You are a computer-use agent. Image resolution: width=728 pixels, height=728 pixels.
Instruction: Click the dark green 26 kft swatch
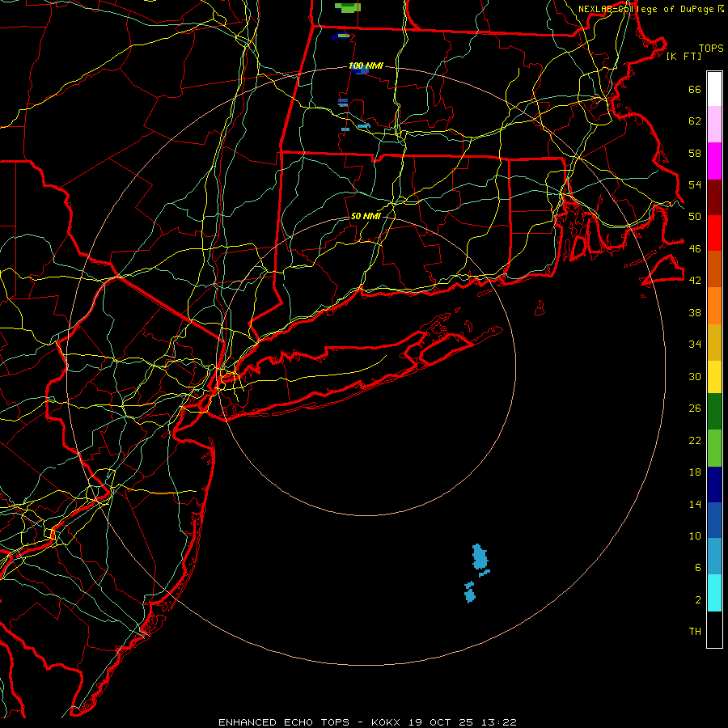[714, 412]
